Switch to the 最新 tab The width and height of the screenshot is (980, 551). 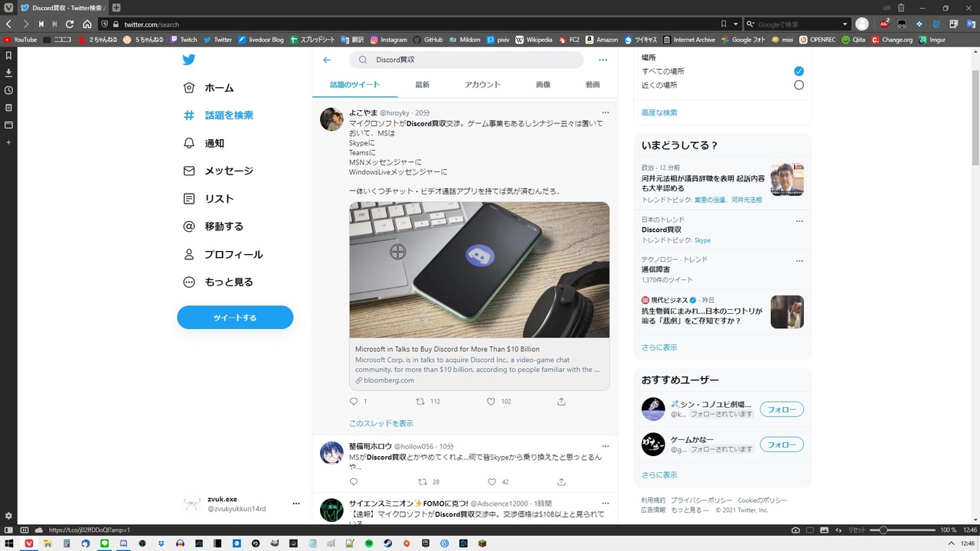[423, 85]
